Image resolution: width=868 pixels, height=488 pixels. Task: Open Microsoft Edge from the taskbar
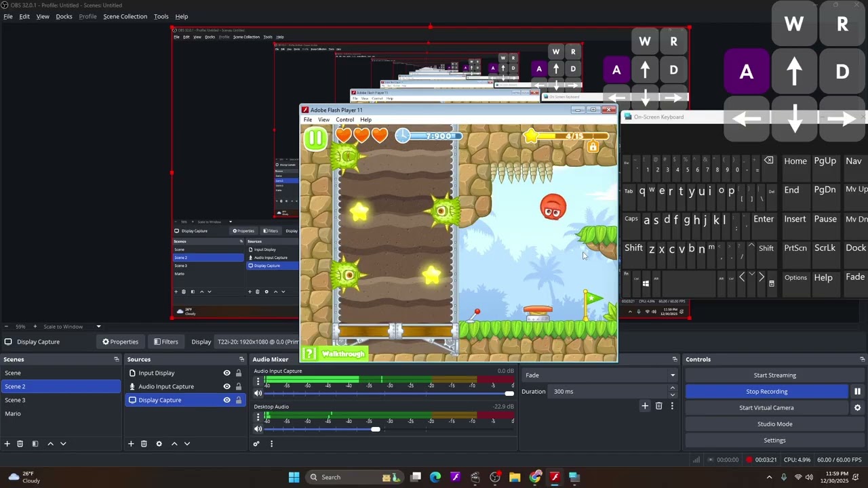pos(435,477)
